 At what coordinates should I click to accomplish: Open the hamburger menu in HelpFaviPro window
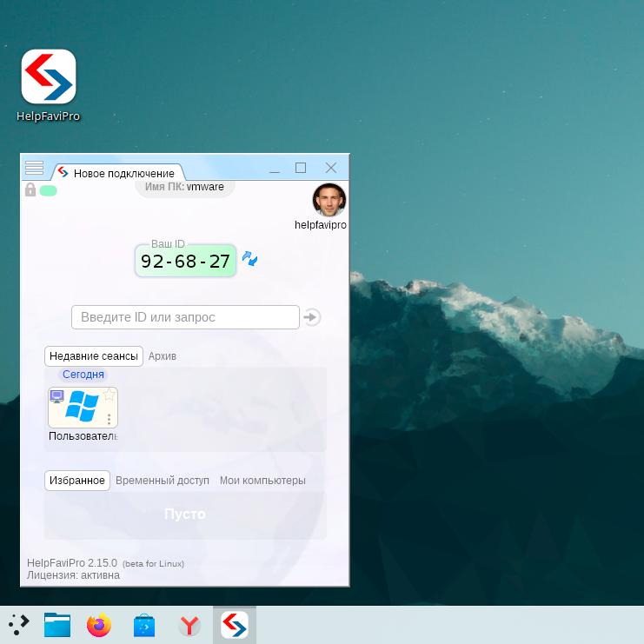coord(34,168)
